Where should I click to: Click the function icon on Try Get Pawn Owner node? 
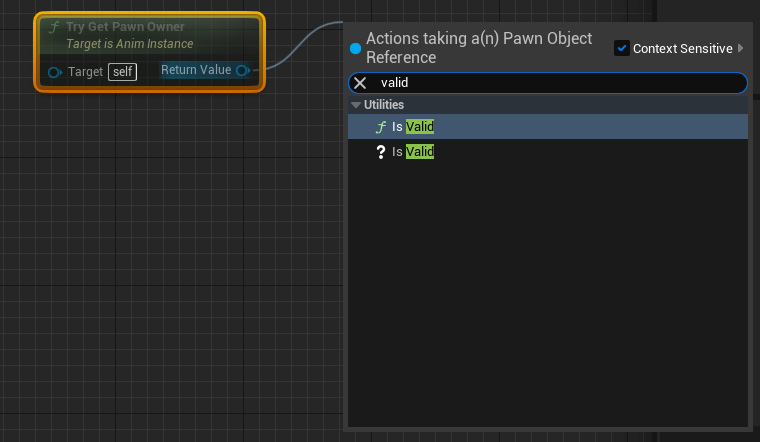[54, 27]
